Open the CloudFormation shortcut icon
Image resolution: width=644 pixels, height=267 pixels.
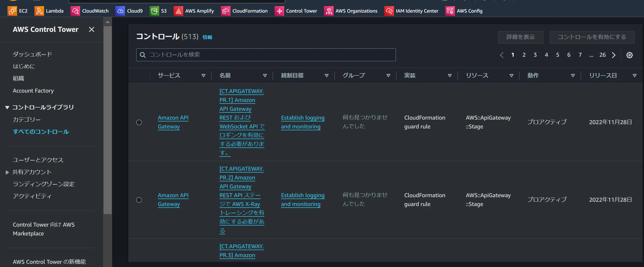tap(226, 11)
